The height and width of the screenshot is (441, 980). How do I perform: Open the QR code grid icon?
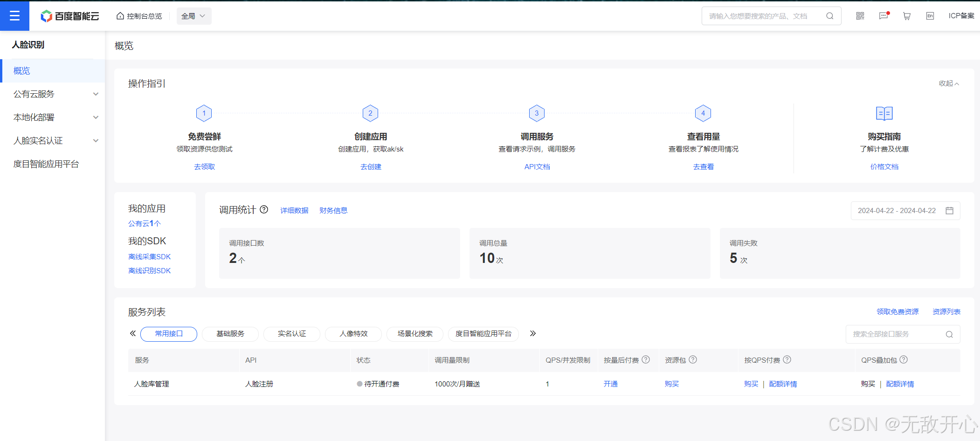click(x=860, y=16)
